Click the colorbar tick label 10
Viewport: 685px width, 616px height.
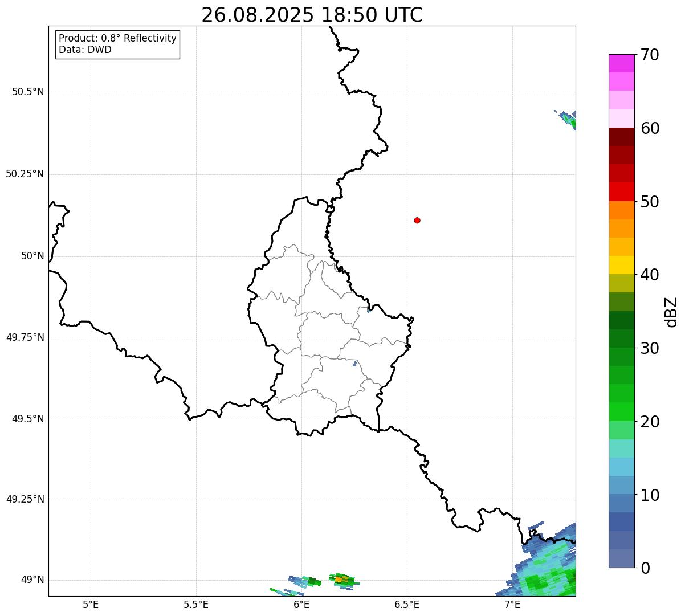pyautogui.click(x=650, y=495)
